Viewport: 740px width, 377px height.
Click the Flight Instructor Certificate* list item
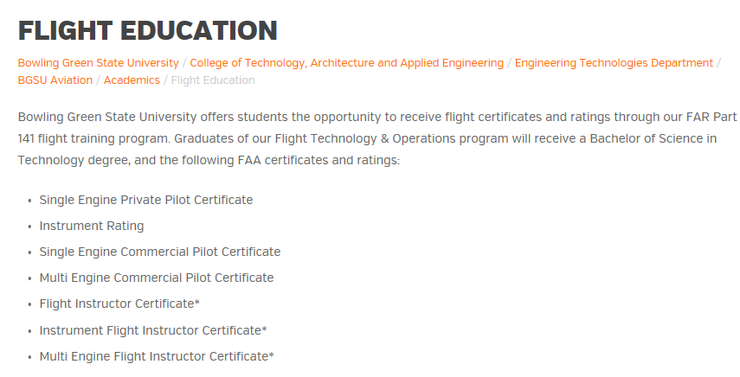tap(119, 304)
